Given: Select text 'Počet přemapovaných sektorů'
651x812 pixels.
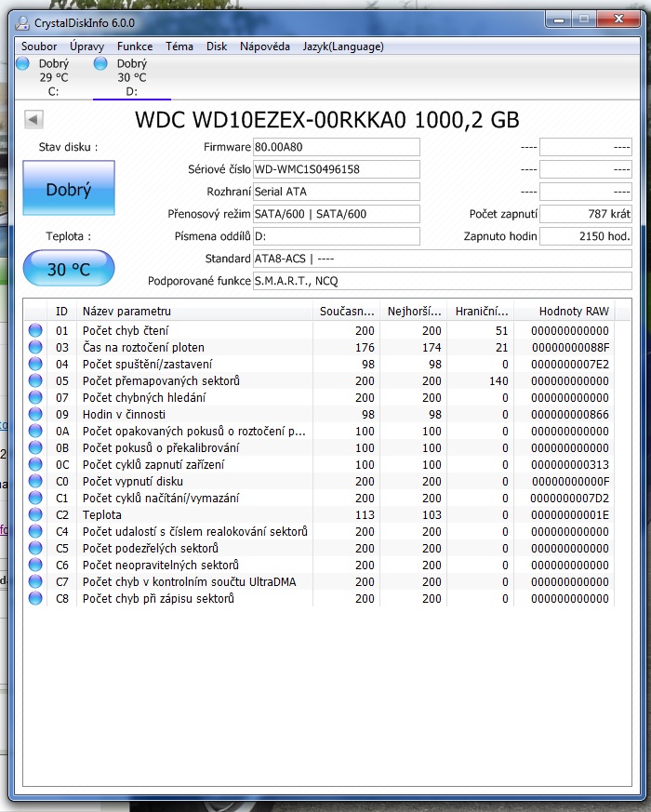Looking at the screenshot, I should coord(161,380).
